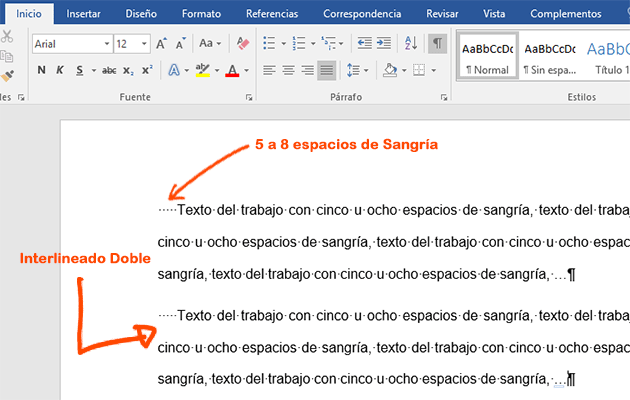Apply subscript formatting

(x=128, y=71)
